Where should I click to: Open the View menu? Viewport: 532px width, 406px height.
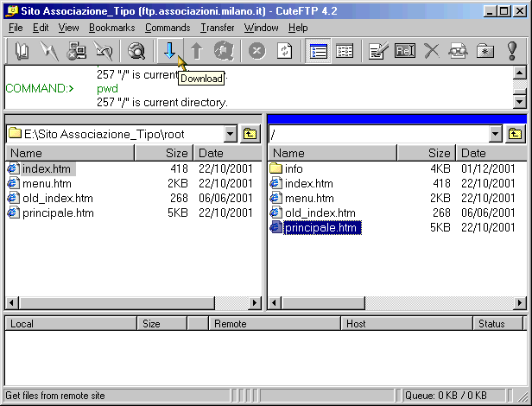tap(68, 28)
